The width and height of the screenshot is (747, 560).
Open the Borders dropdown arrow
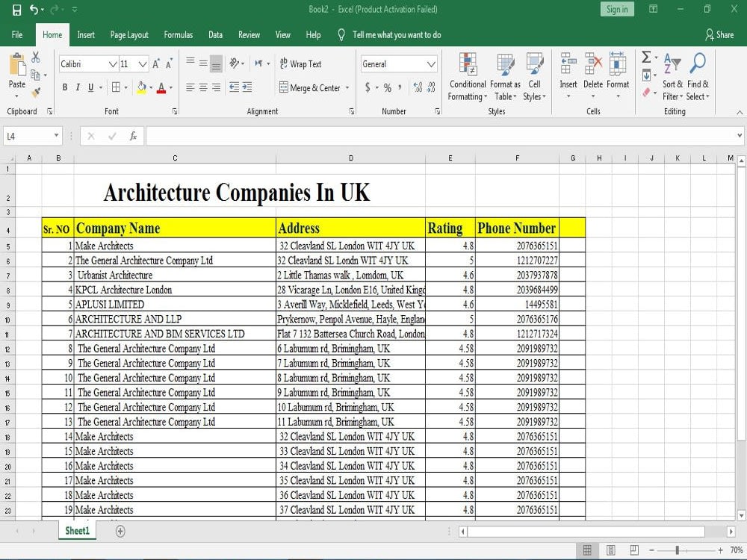pos(125,87)
